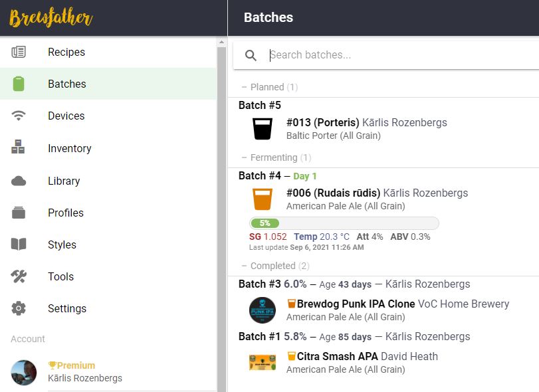Click the Account section label
Screen dimensions: 539x392
(x=28, y=339)
